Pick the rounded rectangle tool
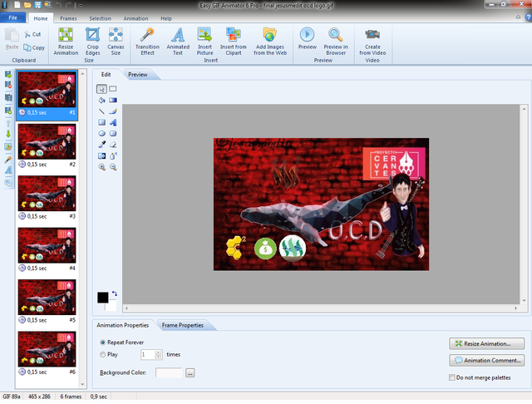Image resolution: width=532 pixels, height=404 pixels. coord(113,133)
